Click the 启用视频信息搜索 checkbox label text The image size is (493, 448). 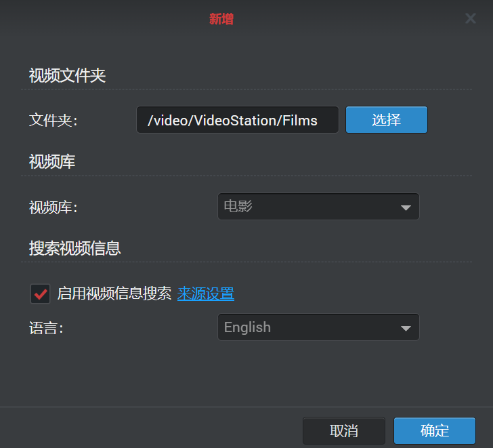[114, 293]
